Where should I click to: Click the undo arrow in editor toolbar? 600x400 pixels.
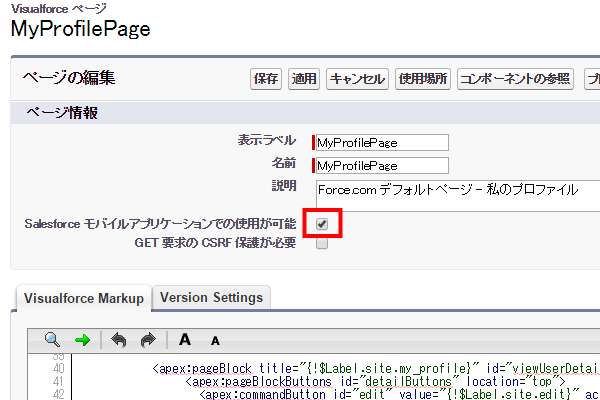click(119, 340)
